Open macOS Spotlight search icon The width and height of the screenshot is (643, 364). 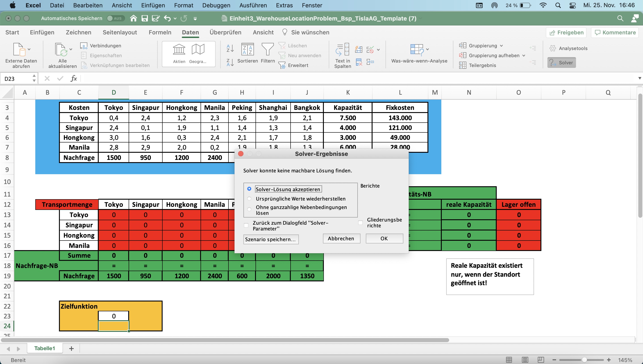[558, 5]
